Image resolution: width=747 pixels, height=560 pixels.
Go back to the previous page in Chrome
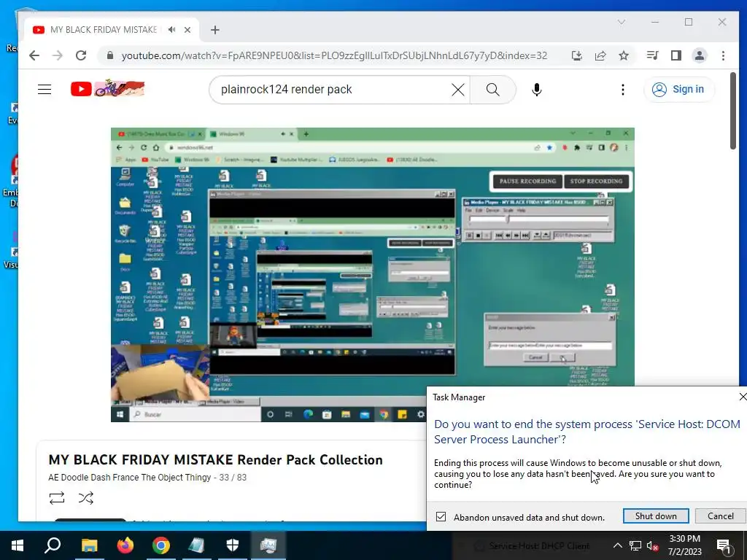[34, 55]
